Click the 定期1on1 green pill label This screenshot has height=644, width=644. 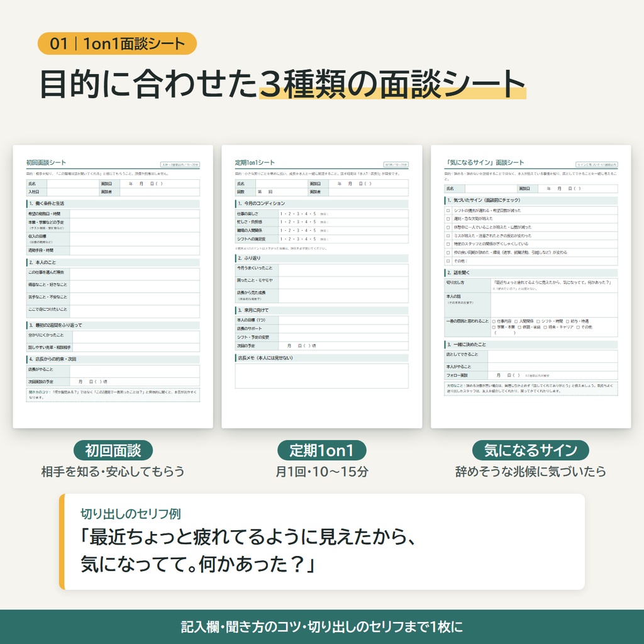click(321, 450)
